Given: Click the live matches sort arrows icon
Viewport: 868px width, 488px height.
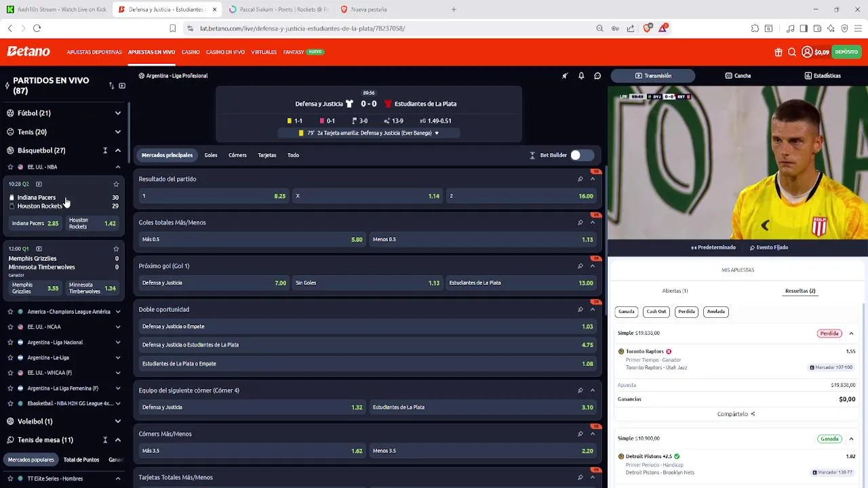Looking at the screenshot, I should [111, 85].
